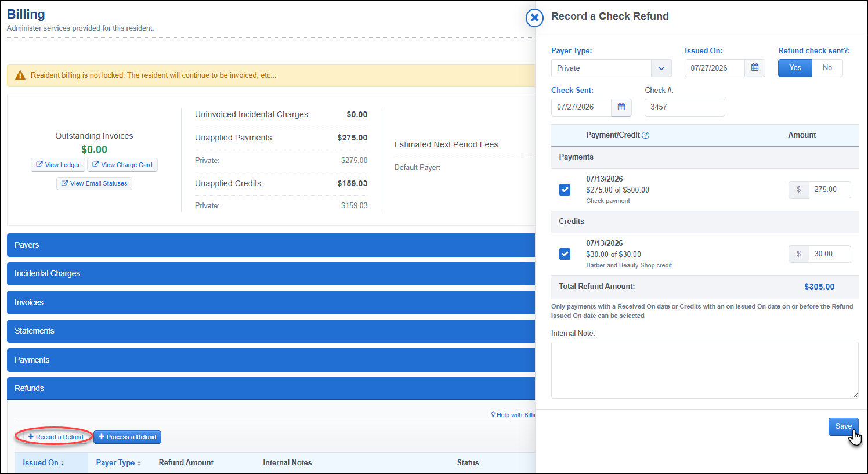Click the Check Sent date field

pyautogui.click(x=581, y=107)
